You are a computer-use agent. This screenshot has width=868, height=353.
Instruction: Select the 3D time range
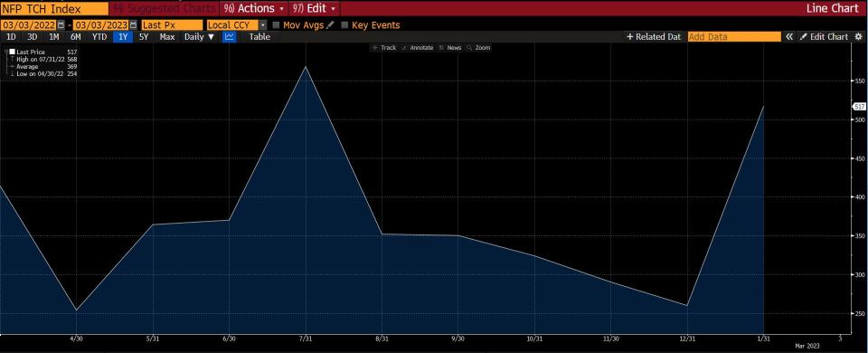[33, 36]
